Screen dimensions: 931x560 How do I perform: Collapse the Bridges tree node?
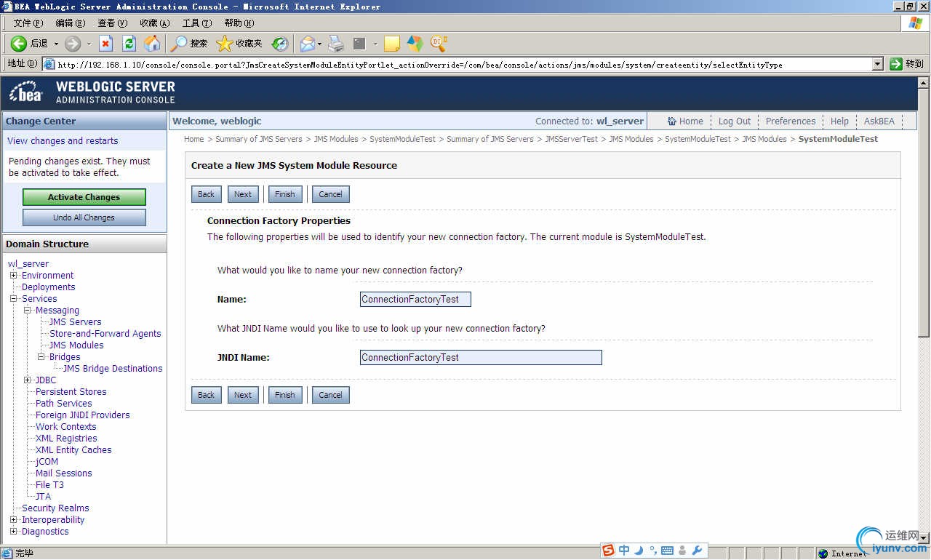[41, 357]
